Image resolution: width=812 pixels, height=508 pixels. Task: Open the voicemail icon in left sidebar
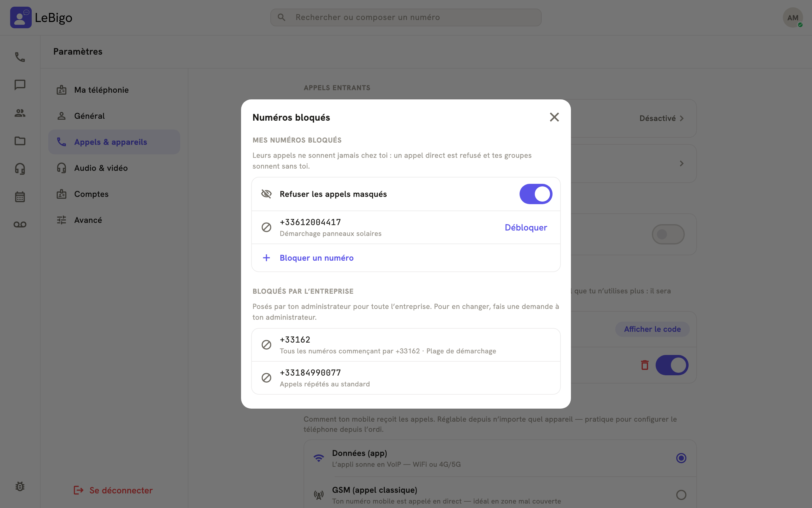(x=20, y=224)
